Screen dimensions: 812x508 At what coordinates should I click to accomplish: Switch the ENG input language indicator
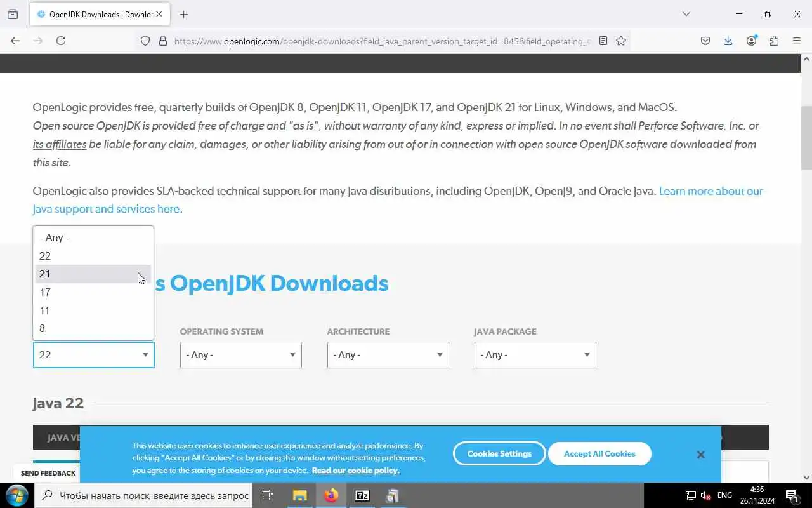(724, 495)
